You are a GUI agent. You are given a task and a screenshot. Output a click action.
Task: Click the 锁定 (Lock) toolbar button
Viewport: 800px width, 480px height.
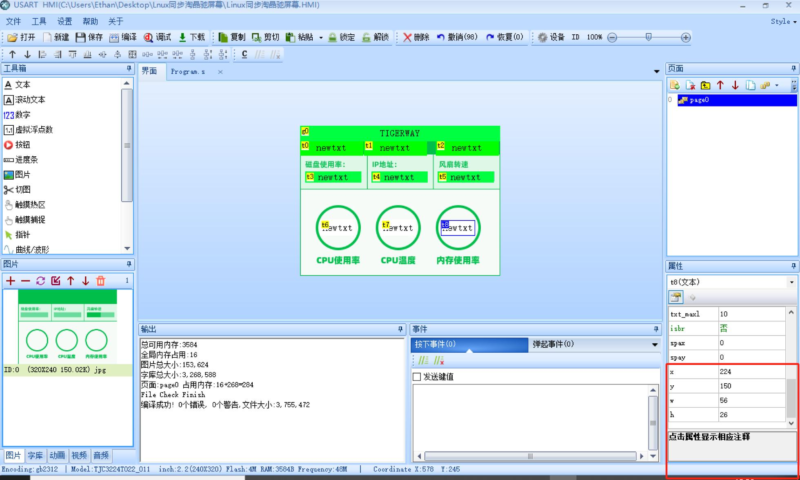tap(341, 37)
